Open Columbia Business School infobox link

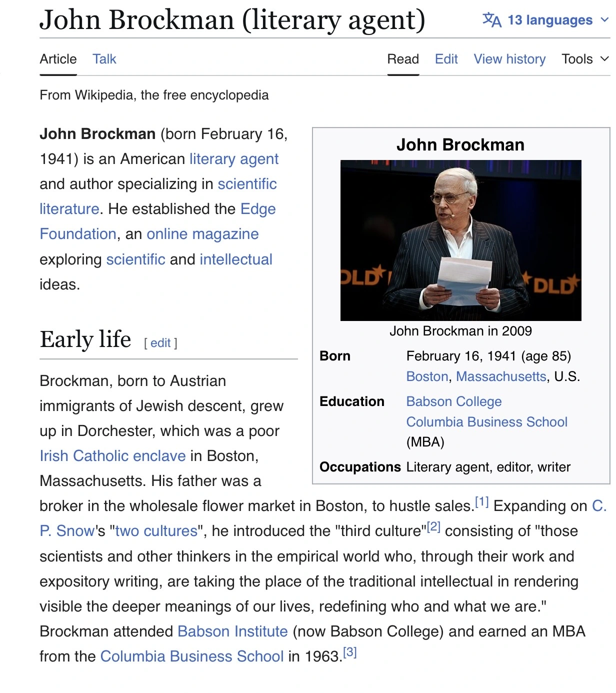coord(487,422)
